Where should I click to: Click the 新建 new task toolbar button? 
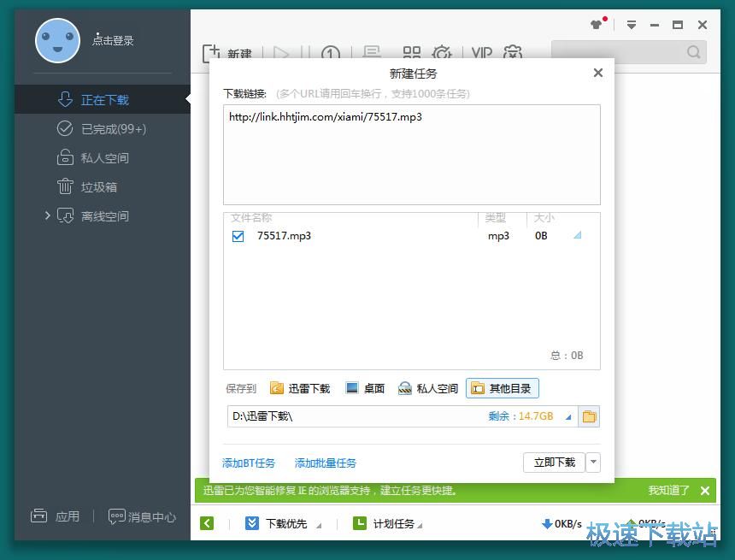[228, 54]
